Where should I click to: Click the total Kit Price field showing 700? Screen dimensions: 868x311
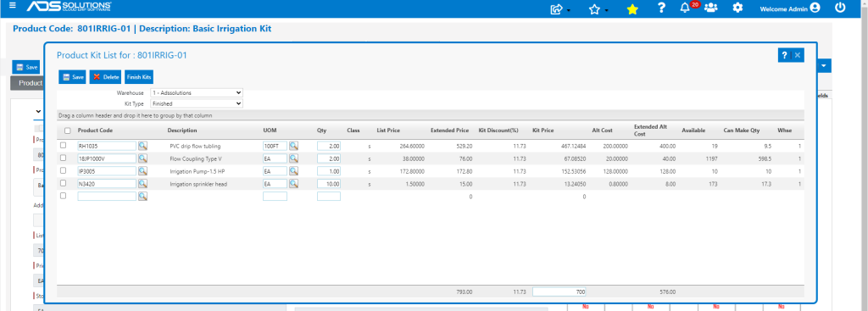[559, 292]
